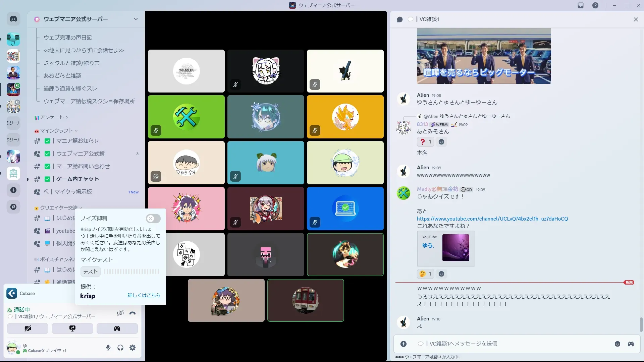
Task: Open User Settings gear icon
Action: 132,348
